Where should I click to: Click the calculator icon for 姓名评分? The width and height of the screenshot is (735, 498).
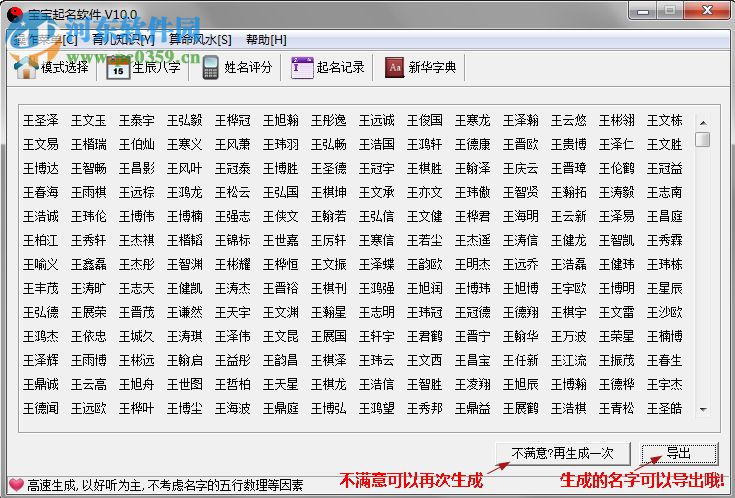(210, 68)
